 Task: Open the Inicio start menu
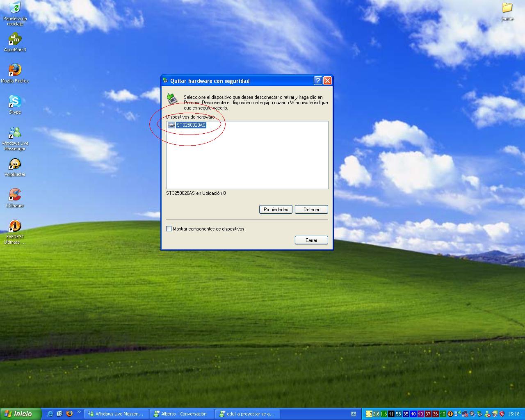tap(20, 414)
